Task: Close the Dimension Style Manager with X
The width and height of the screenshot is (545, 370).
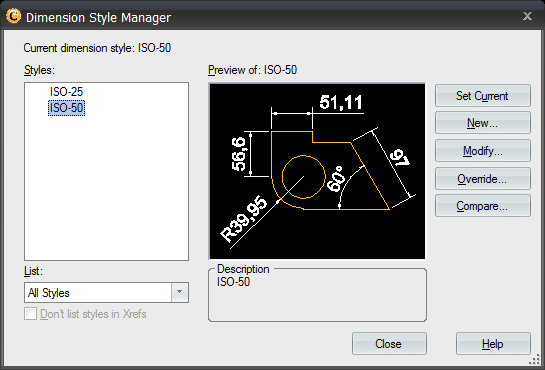Action: pyautogui.click(x=527, y=16)
